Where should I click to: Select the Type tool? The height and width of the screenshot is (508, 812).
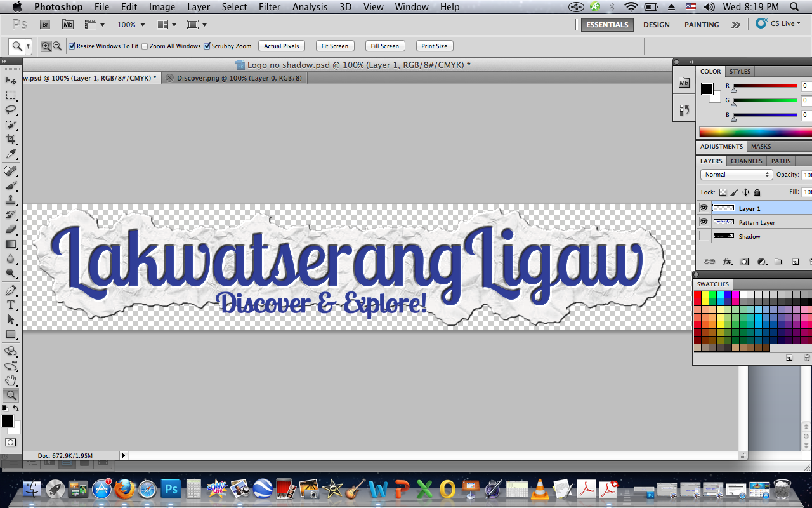[10, 305]
